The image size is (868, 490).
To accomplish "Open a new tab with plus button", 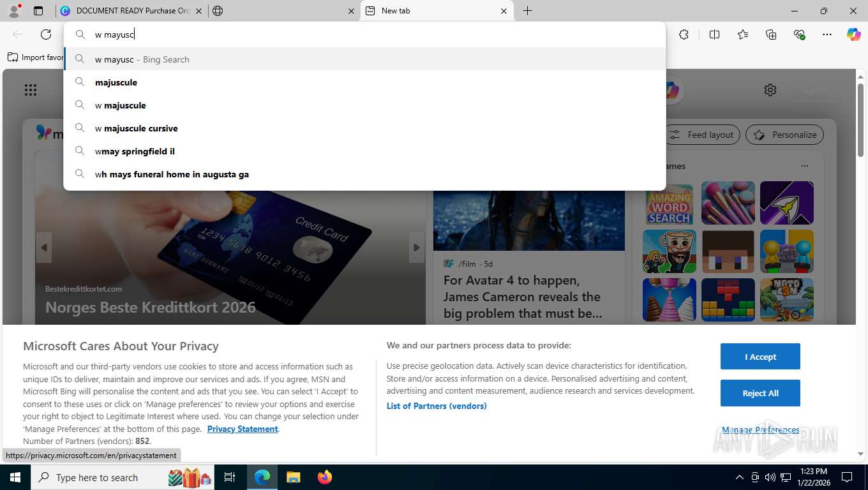I will click(527, 11).
